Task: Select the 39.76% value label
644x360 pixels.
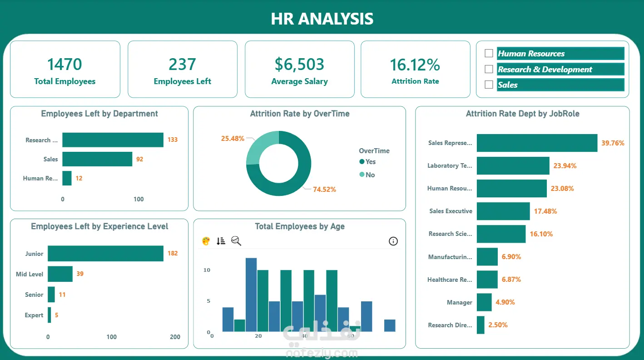Action: pos(613,143)
